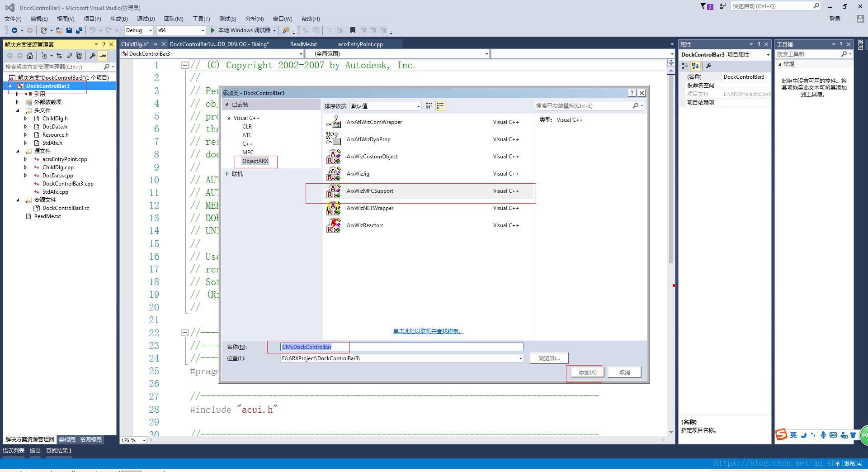The width and height of the screenshot is (868, 472).
Task: Click the class name input field
Action: (x=402, y=347)
